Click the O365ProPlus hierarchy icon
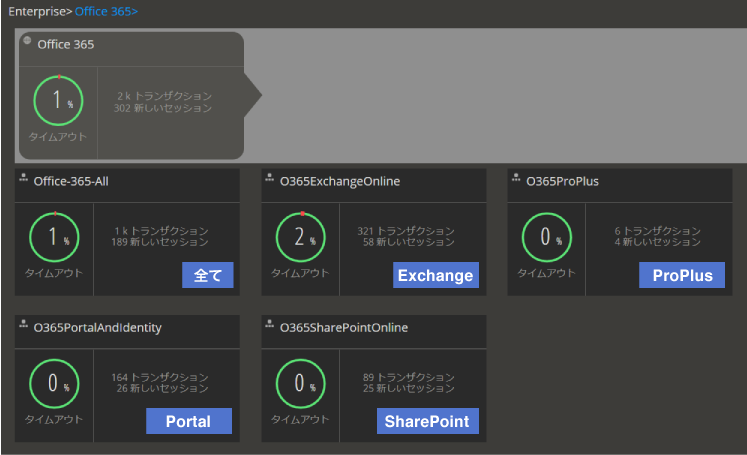The image size is (747, 455). coord(516,178)
